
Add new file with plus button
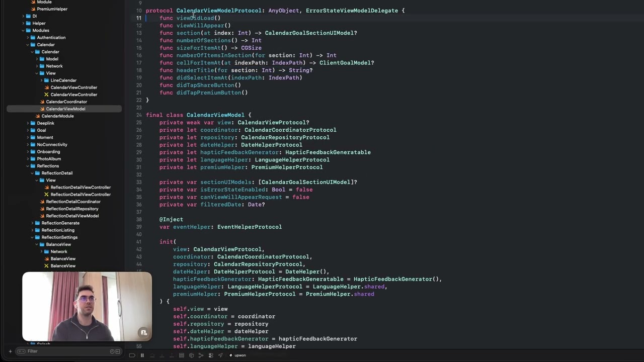pos(10,351)
